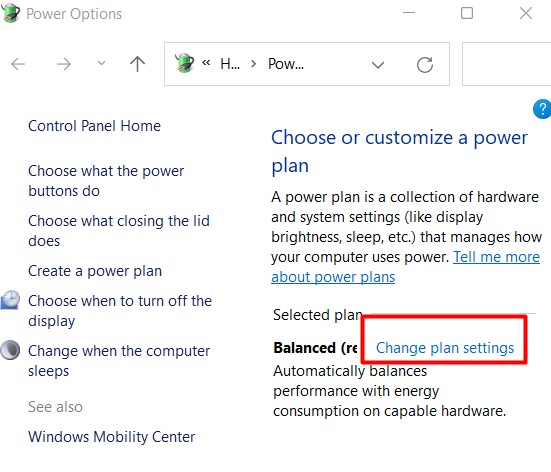The width and height of the screenshot is (551, 472).
Task: Click the back navigation arrow
Action: 18,64
